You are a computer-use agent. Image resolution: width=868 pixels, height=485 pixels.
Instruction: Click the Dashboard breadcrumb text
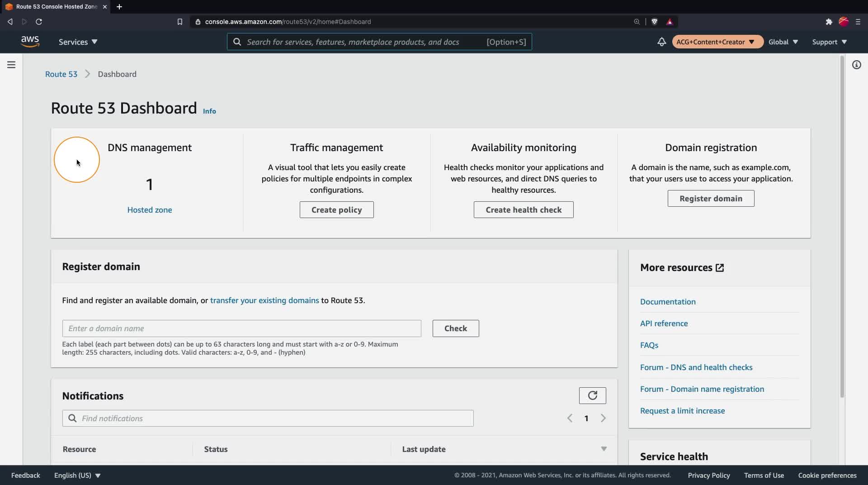117,74
